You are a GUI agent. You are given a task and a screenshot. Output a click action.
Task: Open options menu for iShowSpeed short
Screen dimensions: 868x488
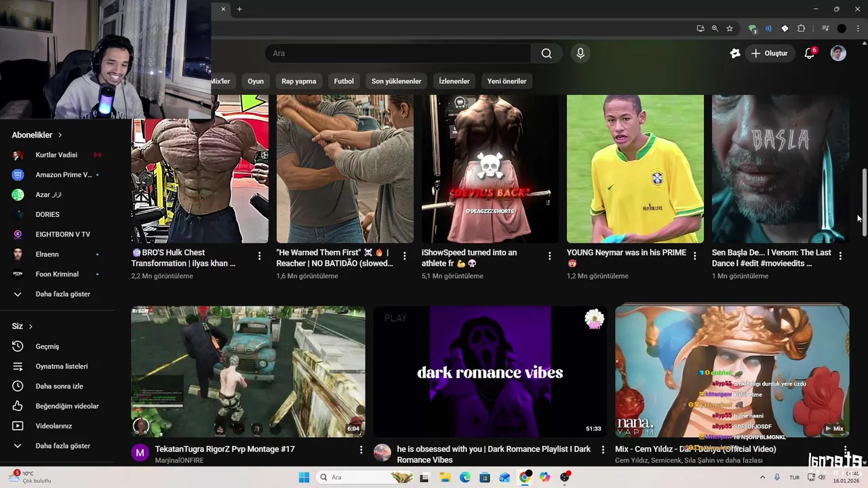pyautogui.click(x=550, y=256)
